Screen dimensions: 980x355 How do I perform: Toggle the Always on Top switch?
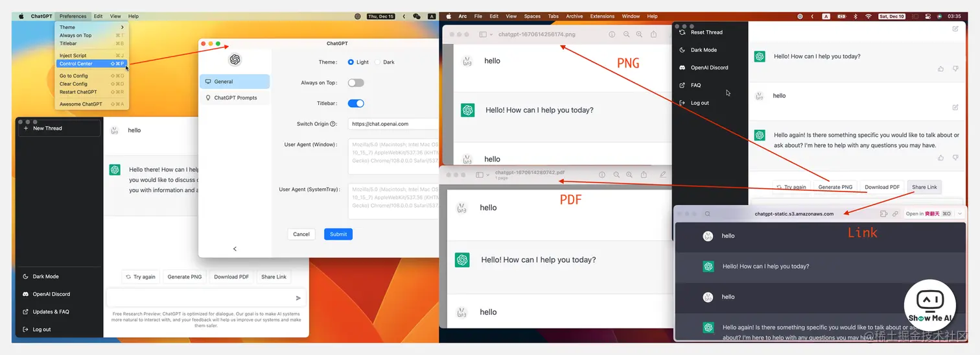tap(356, 83)
